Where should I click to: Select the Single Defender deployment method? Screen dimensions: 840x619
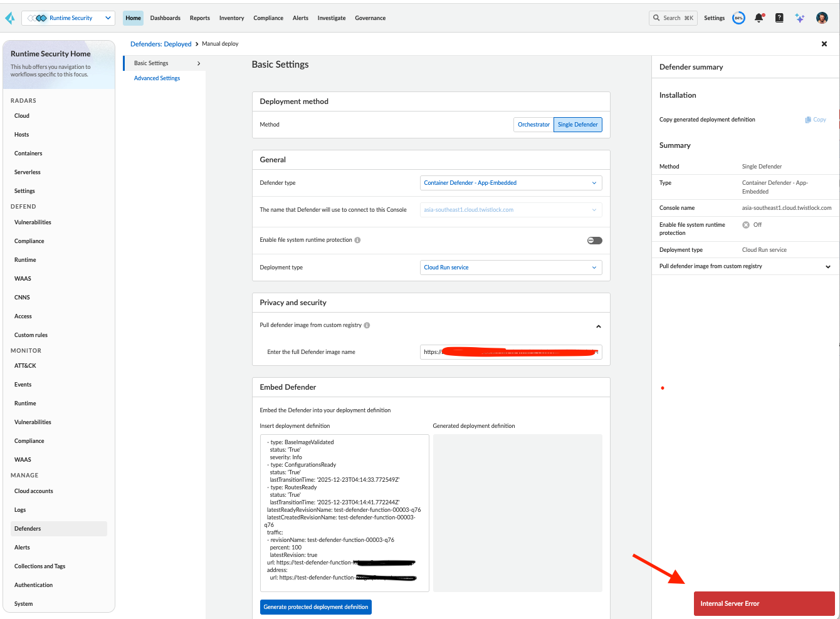click(578, 125)
